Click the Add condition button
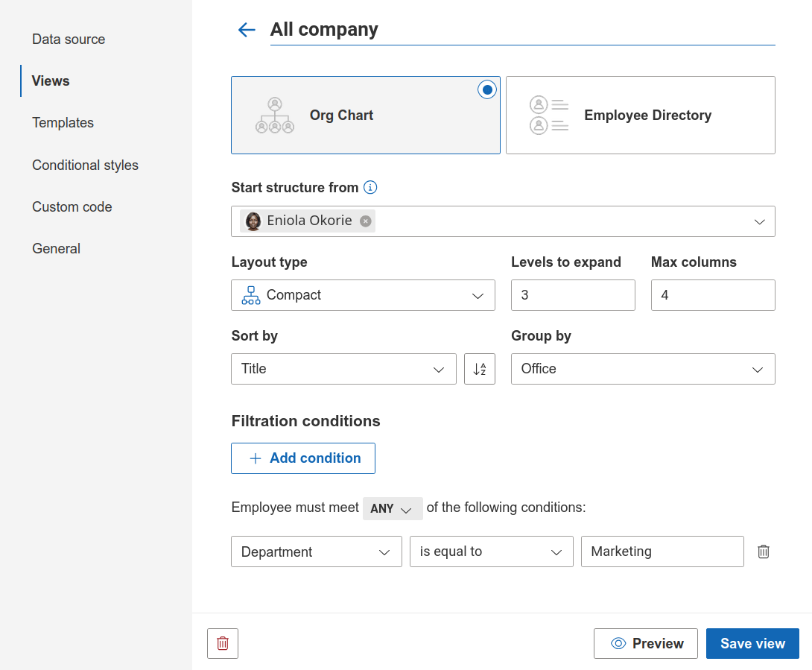The height and width of the screenshot is (670, 812). [303, 458]
